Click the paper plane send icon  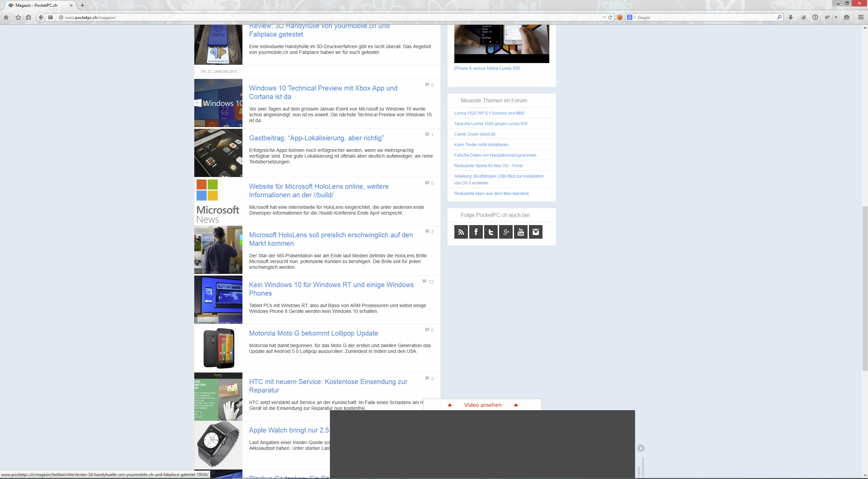coord(803,17)
